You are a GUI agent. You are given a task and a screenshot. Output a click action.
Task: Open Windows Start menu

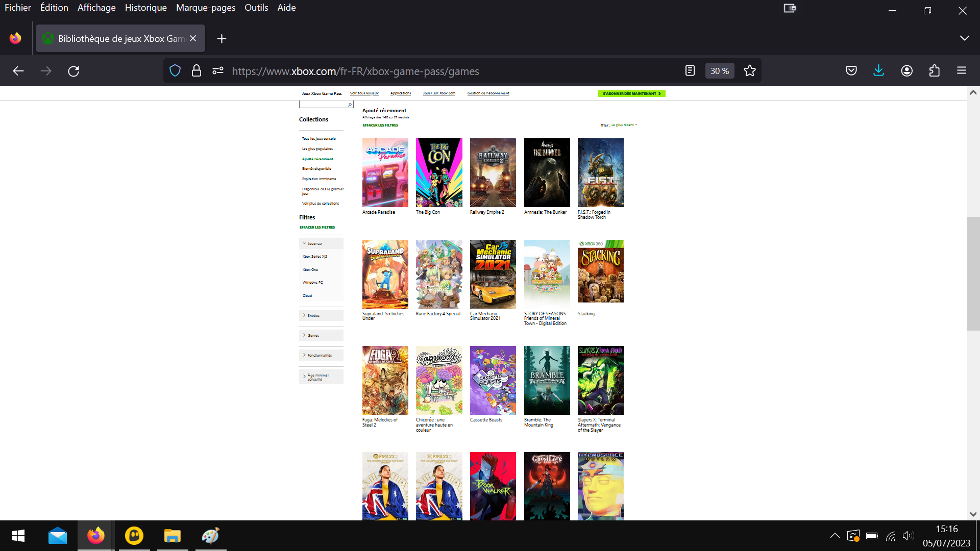[x=18, y=536]
